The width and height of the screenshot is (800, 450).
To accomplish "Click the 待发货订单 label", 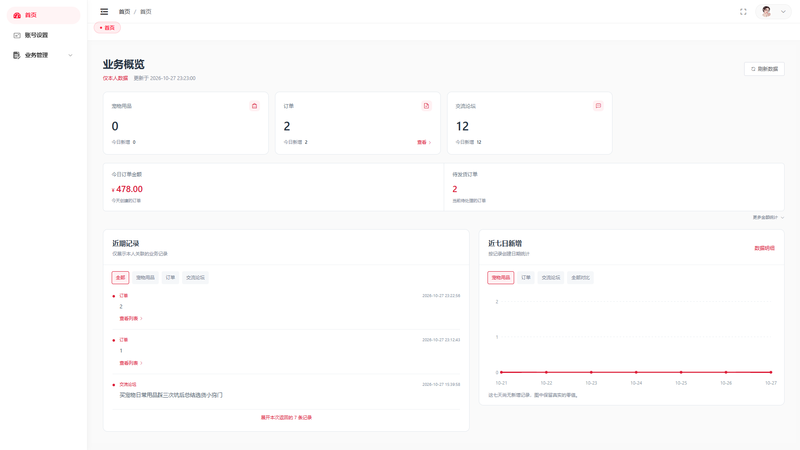I will coord(465,174).
